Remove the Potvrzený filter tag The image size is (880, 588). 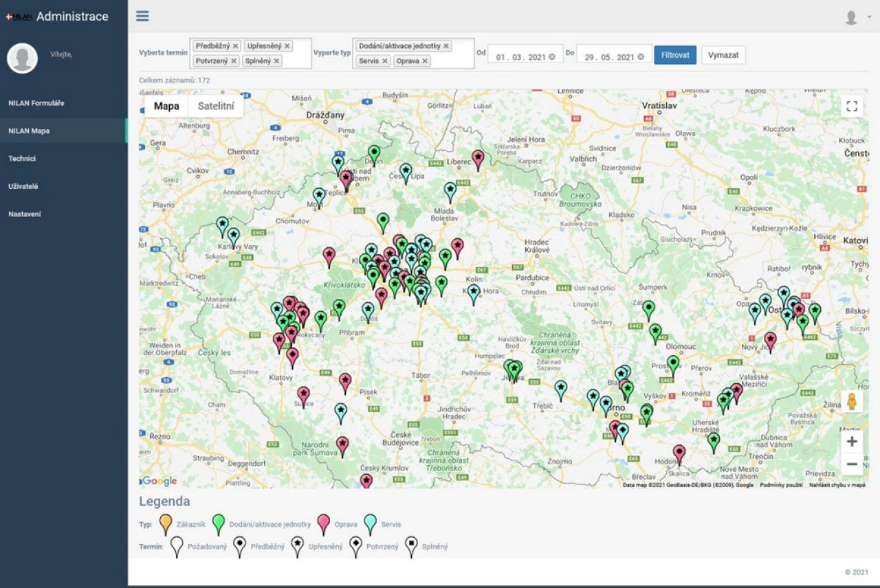coord(234,61)
